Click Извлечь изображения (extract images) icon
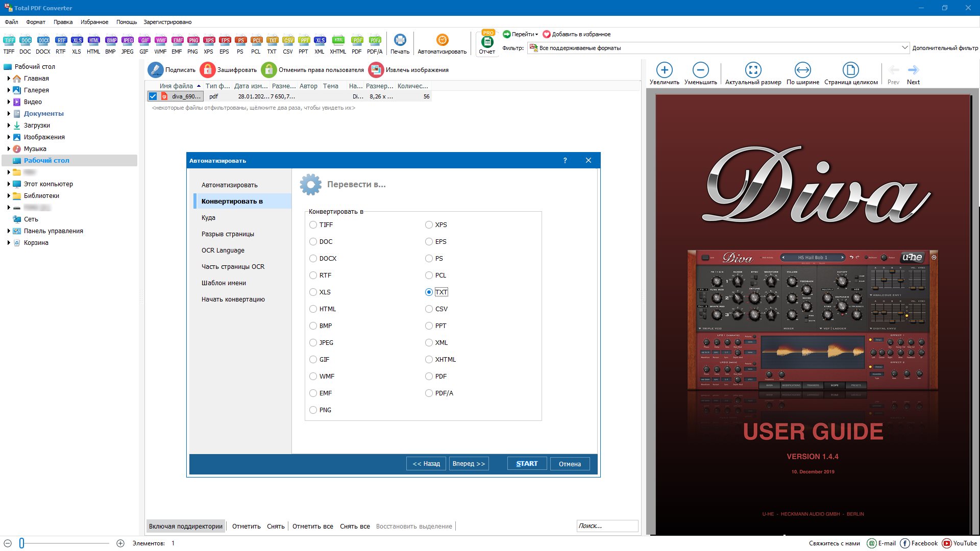This screenshot has height=551, width=980. 376,70
